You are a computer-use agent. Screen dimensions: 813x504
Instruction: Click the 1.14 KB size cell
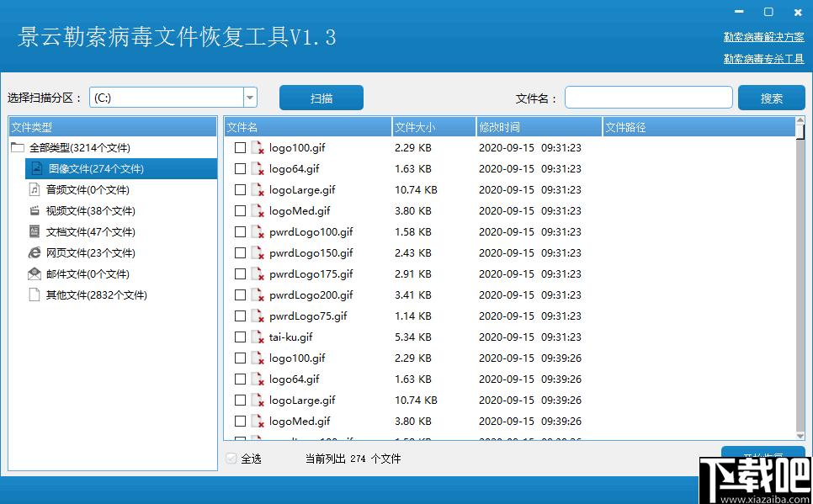click(x=412, y=316)
